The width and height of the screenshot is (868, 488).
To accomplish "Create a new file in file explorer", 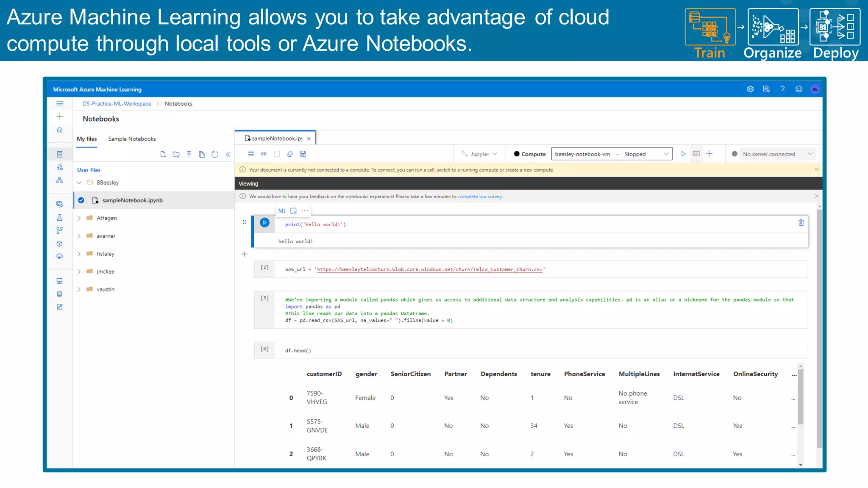I will tap(163, 155).
